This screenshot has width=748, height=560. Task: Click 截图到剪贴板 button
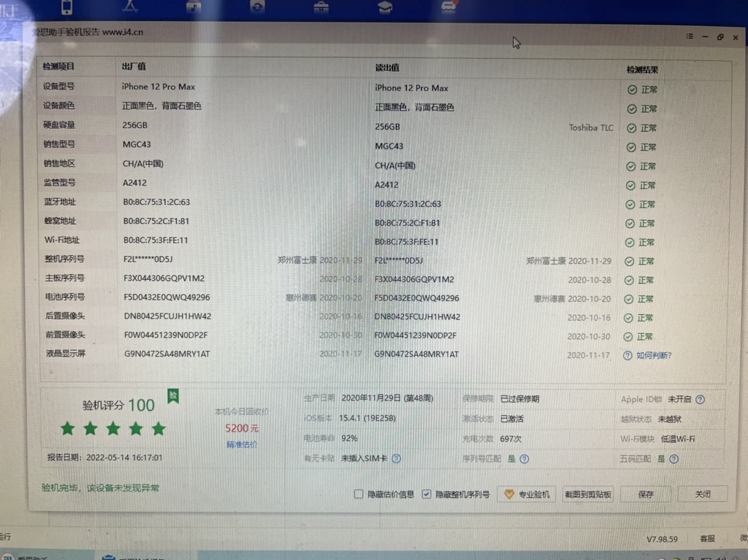coord(587,495)
